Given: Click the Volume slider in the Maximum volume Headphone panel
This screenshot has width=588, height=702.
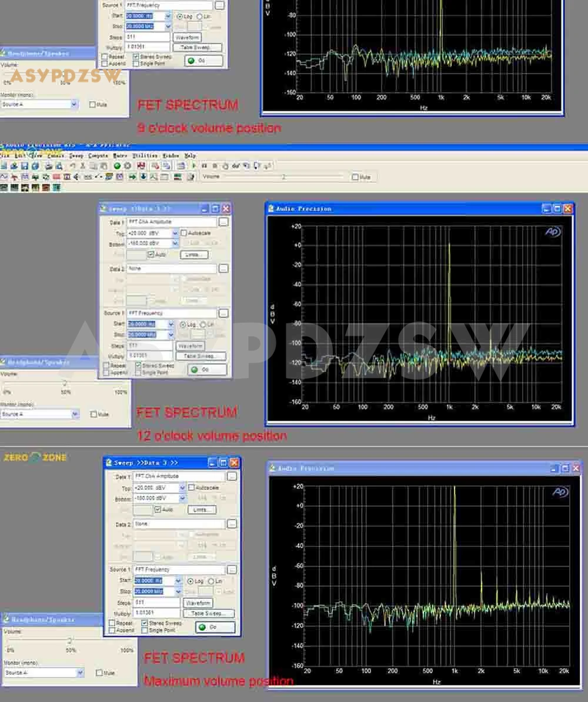Looking at the screenshot, I should tap(69, 641).
